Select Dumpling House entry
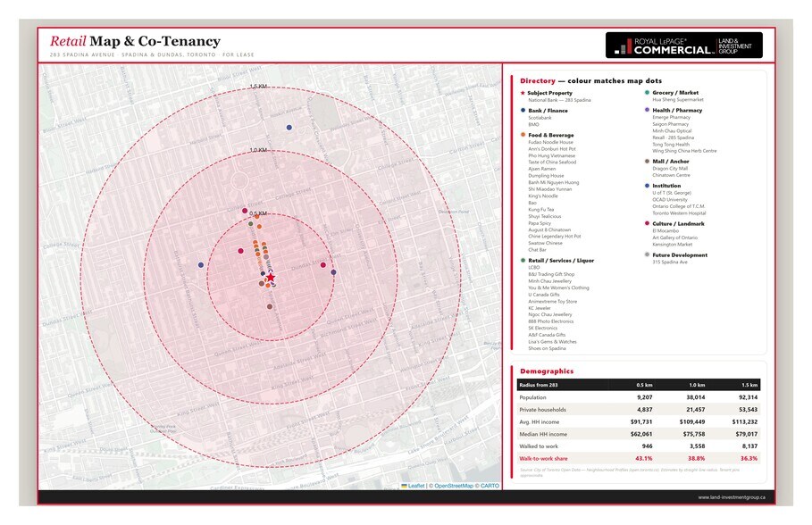 (546, 176)
